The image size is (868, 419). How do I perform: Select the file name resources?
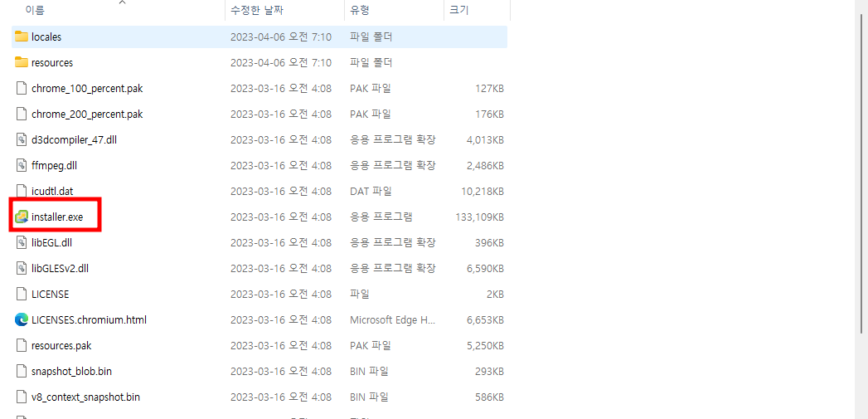52,62
